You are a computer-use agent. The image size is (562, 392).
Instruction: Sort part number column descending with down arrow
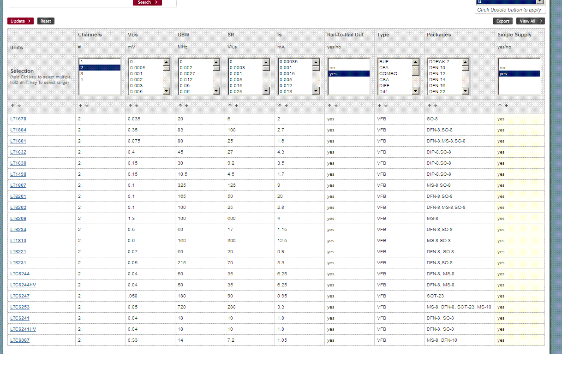click(x=19, y=106)
